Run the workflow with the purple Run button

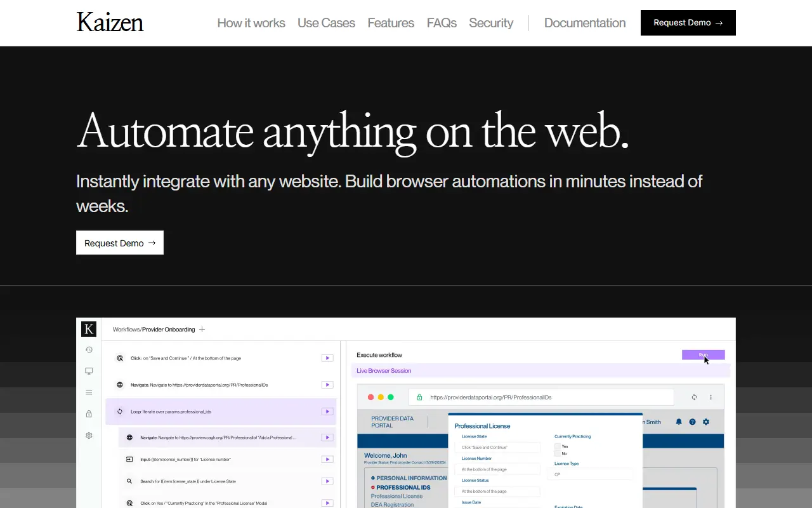[x=703, y=355]
